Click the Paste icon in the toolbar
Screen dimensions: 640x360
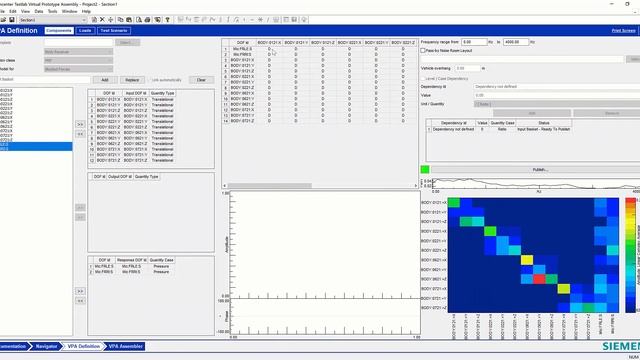129,20
